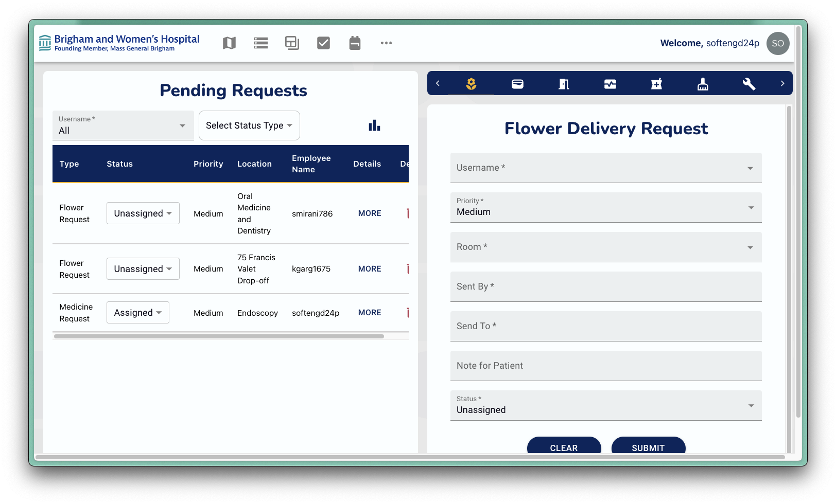Screen dimensions: 836x504
Task: Click the list view icon in navbar
Action: 260,43
